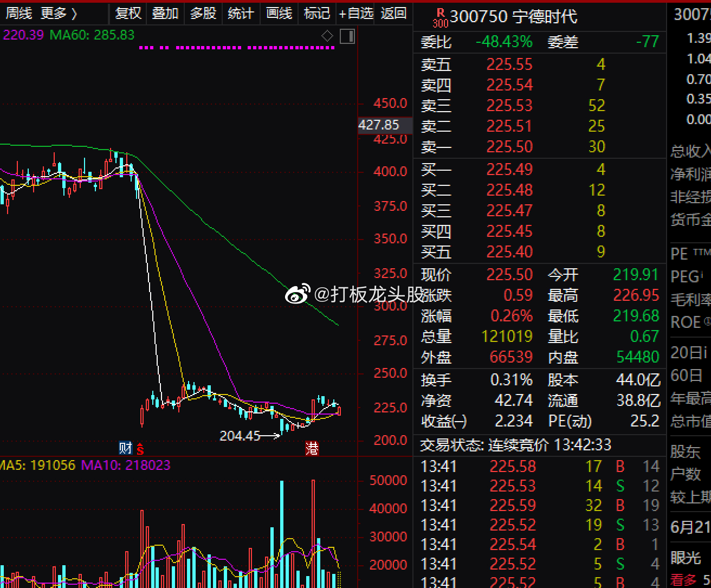Select the 买五 225.40 bid row

[x=540, y=252]
